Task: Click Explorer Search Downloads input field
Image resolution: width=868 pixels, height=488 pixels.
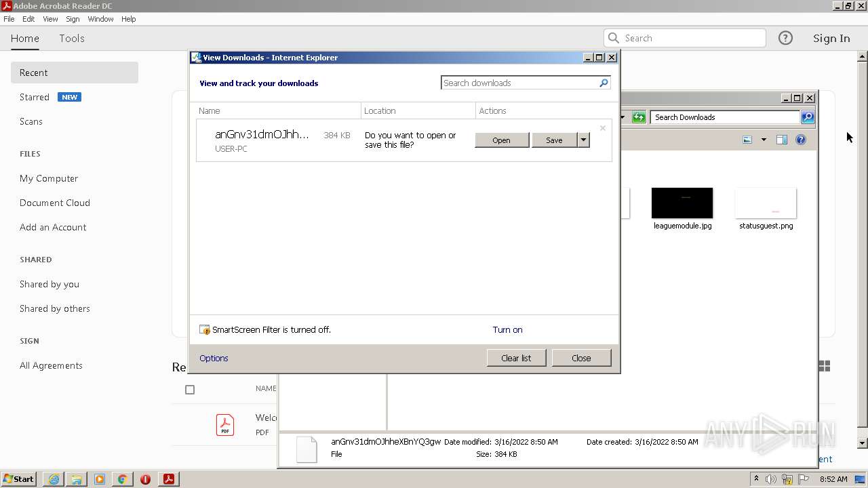Action: point(725,117)
